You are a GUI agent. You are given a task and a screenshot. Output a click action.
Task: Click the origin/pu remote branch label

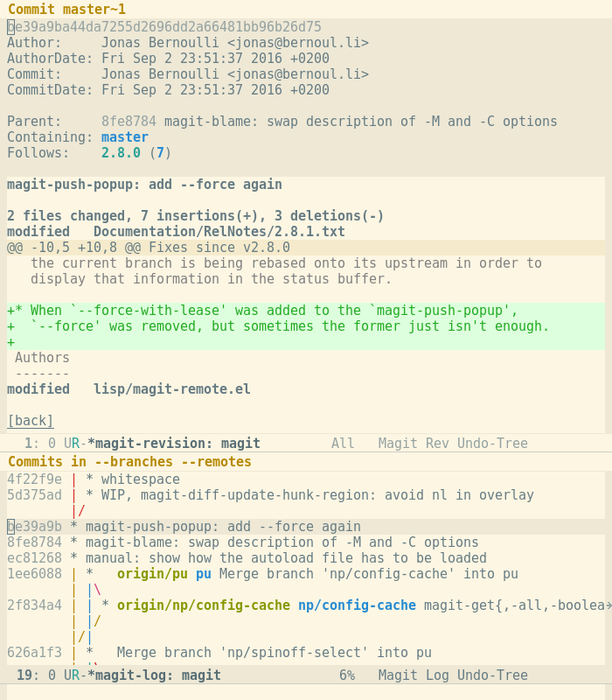coord(152,574)
